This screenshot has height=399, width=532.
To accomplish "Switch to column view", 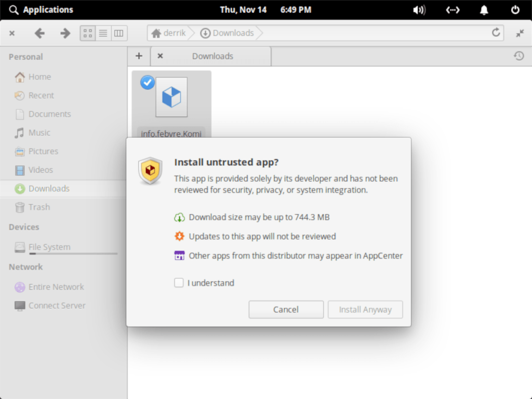I will click(x=118, y=33).
